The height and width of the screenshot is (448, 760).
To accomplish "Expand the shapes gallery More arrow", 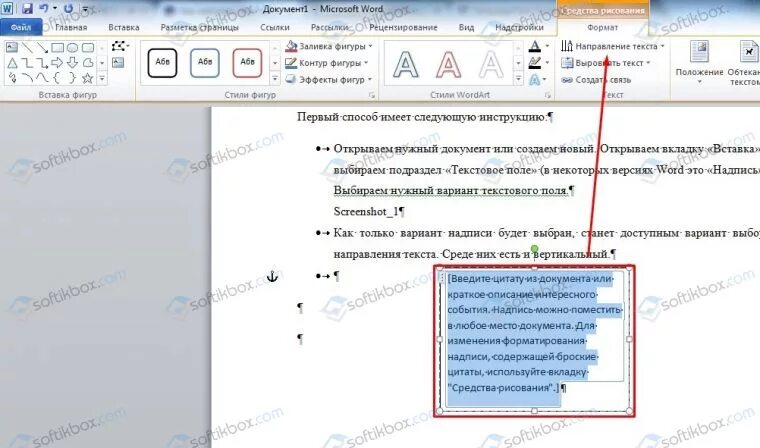I will (x=102, y=78).
